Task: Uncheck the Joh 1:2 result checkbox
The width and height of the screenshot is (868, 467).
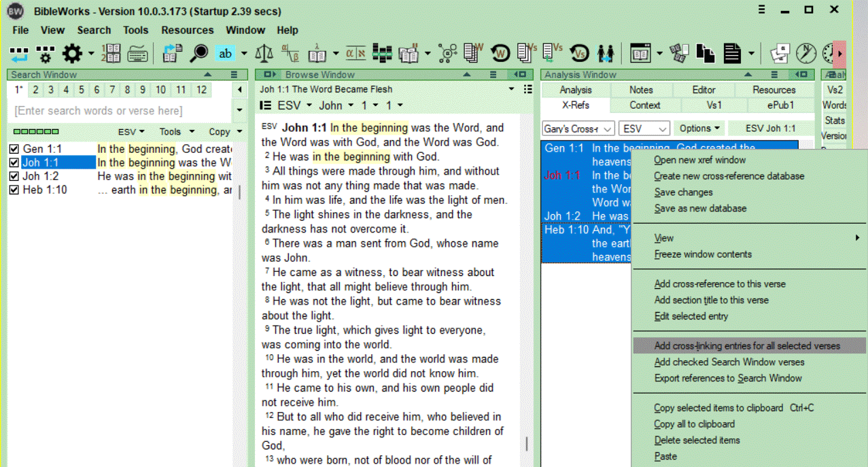Action: click(14, 176)
